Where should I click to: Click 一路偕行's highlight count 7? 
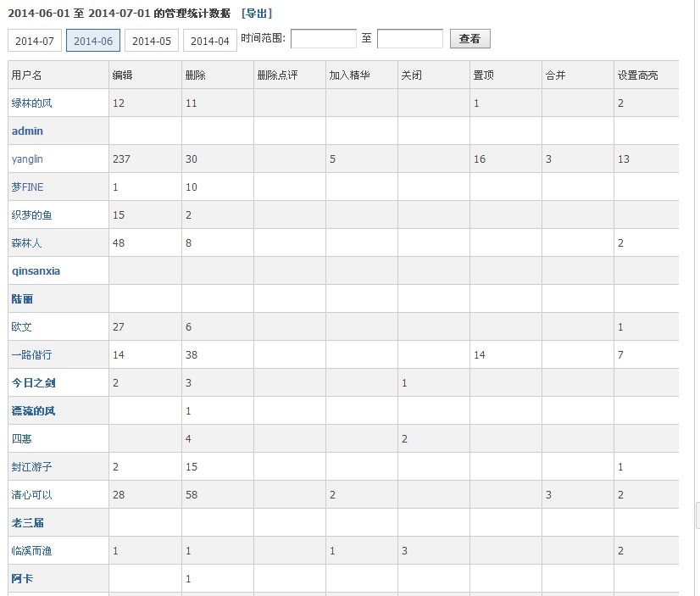pyautogui.click(x=620, y=355)
